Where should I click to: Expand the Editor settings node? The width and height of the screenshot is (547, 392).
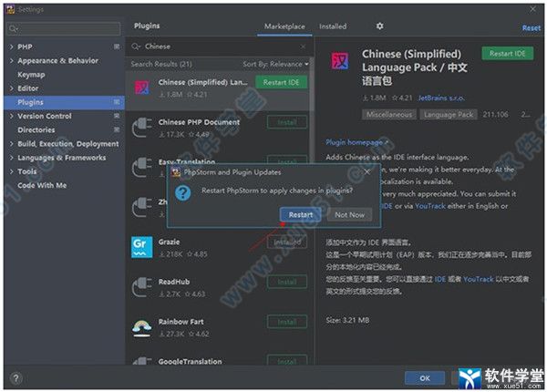(x=12, y=88)
